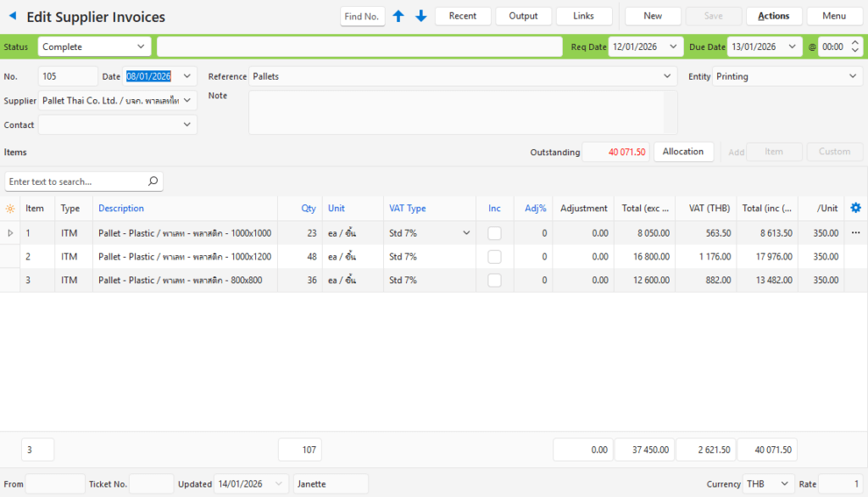Viewport: 868px width, 497px height.
Task: Go to previous record with up arrow
Action: (x=398, y=16)
